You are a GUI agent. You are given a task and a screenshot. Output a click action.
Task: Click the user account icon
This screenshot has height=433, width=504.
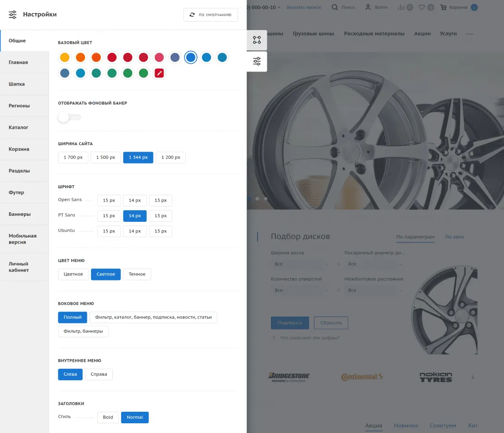[x=368, y=7]
